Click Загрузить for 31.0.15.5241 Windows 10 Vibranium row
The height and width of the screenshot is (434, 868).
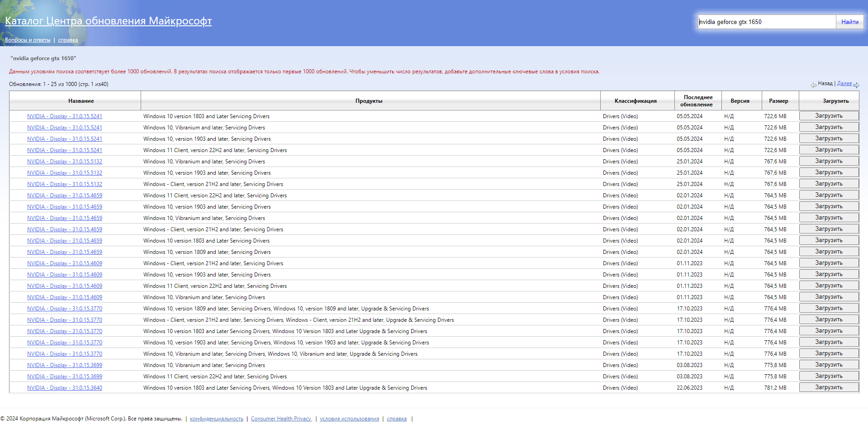coord(829,127)
